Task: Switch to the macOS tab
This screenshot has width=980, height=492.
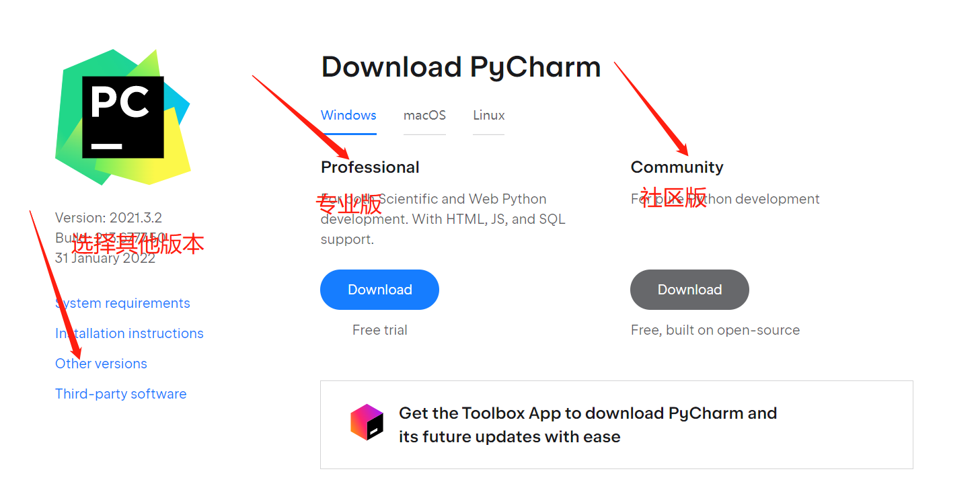Action: pos(424,115)
